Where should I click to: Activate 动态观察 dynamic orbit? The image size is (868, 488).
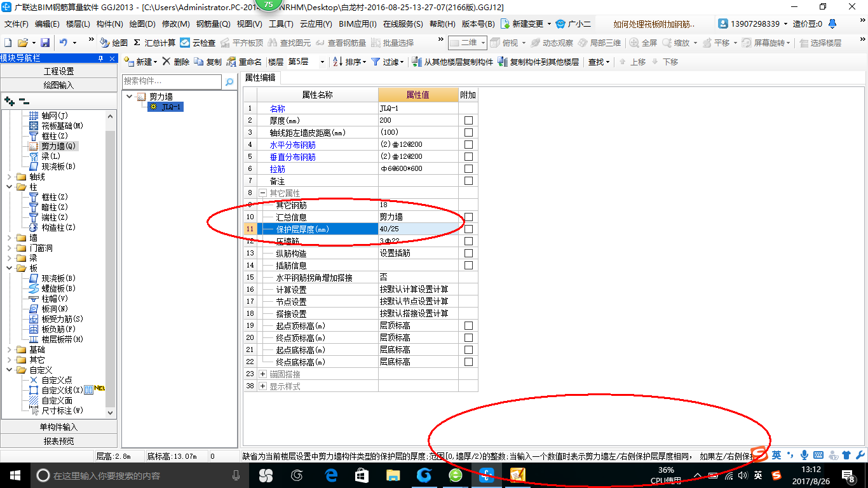pos(552,43)
